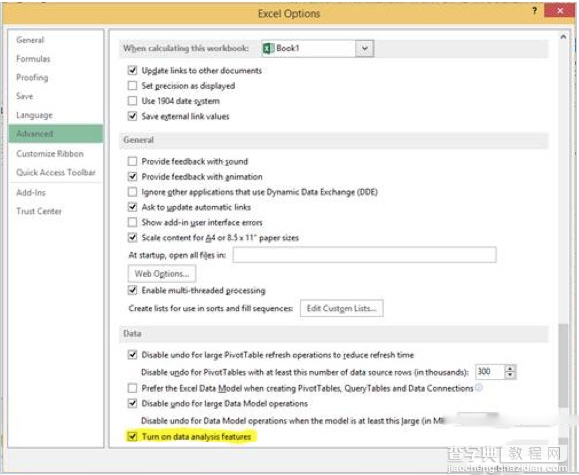Click the options pane scrollbar thumb

pyautogui.click(x=563, y=366)
